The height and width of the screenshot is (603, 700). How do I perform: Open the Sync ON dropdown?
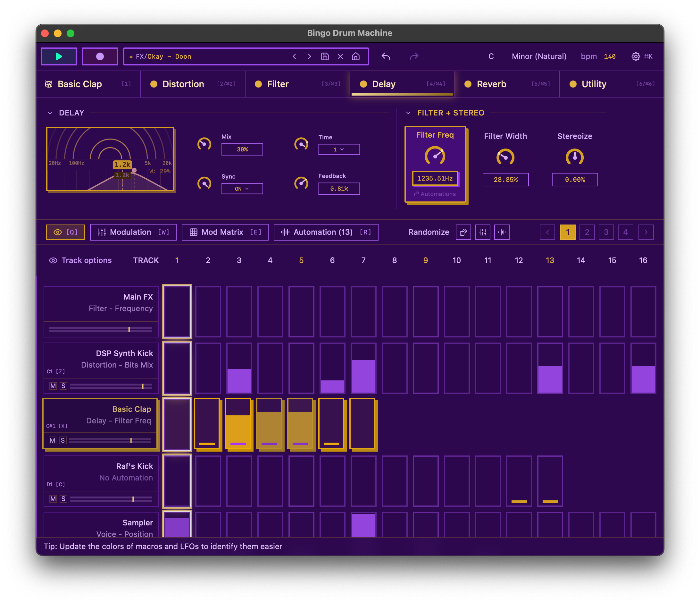click(242, 189)
